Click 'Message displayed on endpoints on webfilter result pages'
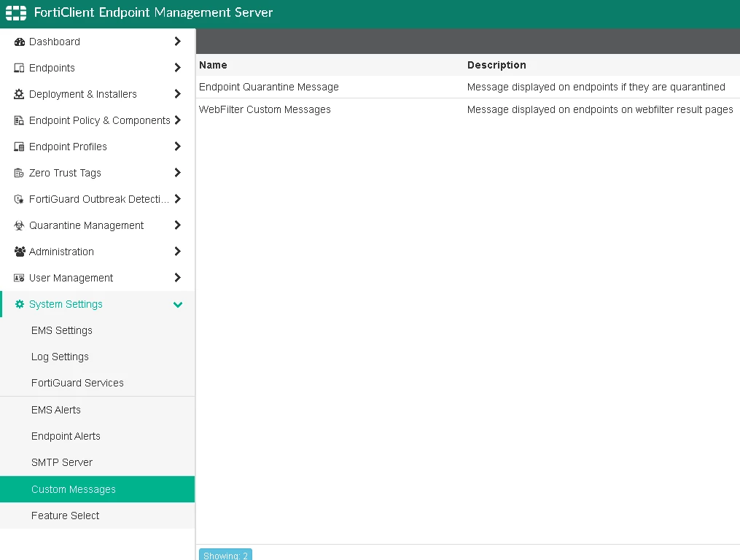Image resolution: width=740 pixels, height=560 pixels. point(600,109)
